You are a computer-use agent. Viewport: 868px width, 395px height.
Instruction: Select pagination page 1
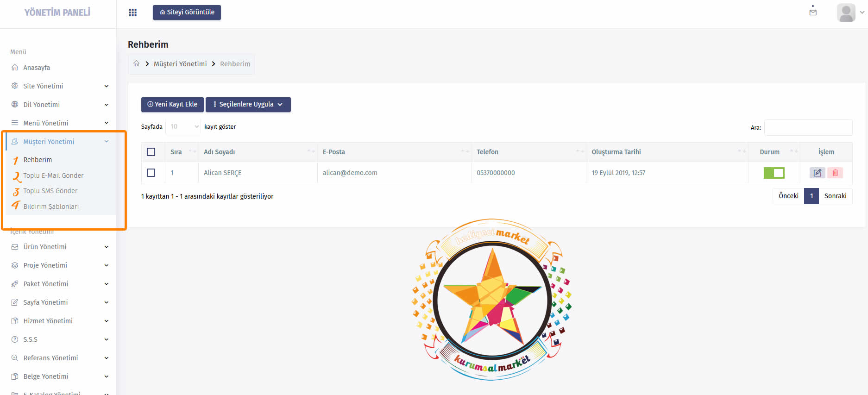(x=811, y=196)
